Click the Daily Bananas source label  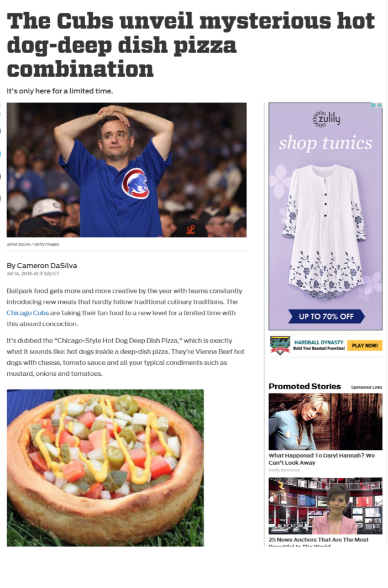(284, 470)
